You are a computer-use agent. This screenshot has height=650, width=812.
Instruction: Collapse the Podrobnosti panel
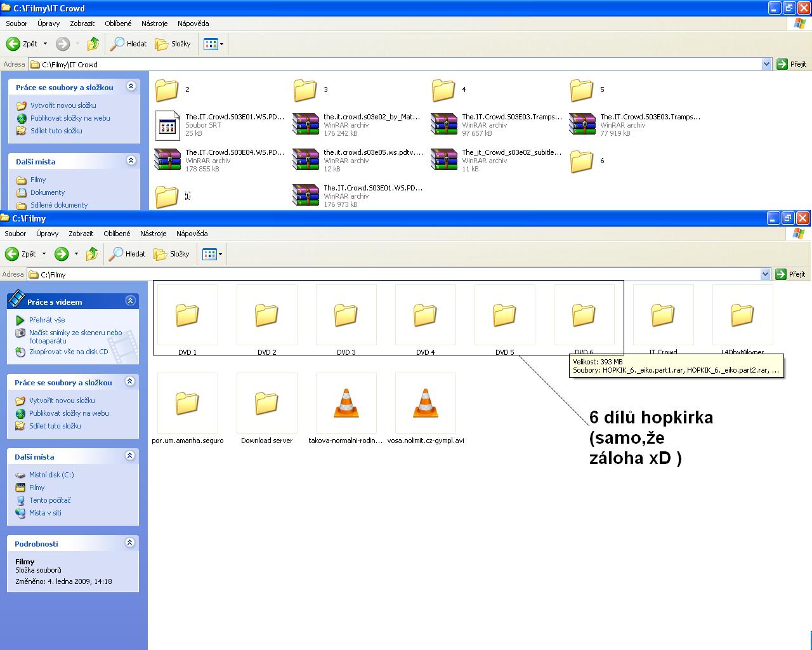(x=130, y=543)
